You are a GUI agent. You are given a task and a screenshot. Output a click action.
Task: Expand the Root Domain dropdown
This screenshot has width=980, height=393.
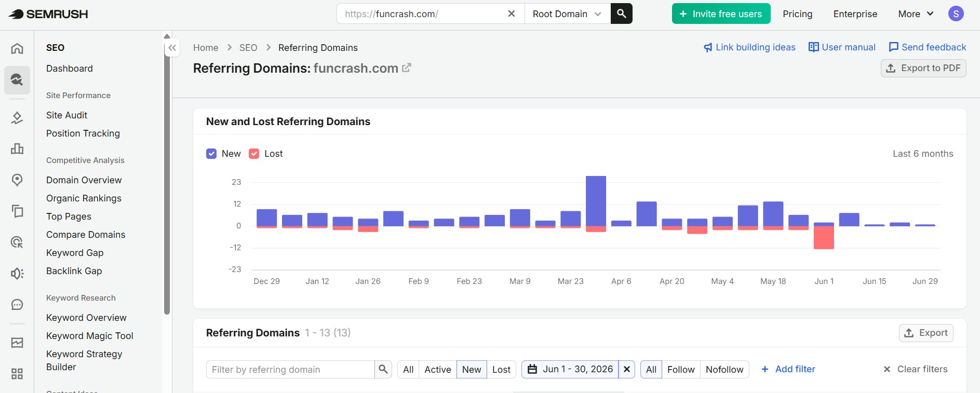coord(567,13)
